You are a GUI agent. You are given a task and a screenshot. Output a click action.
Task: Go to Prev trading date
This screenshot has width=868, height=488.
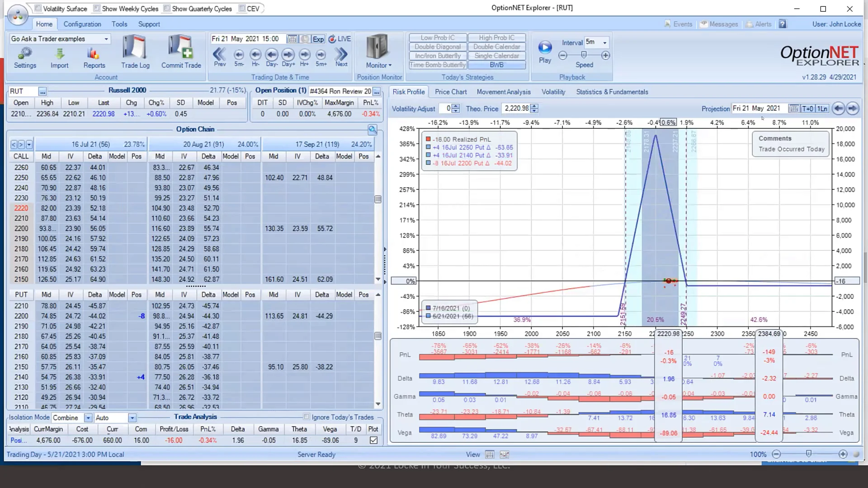pyautogui.click(x=220, y=57)
